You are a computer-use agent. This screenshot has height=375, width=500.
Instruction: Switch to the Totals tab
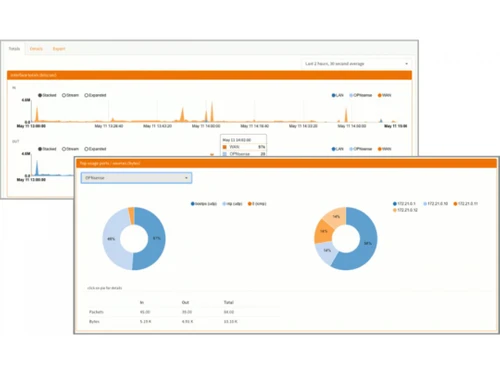pyautogui.click(x=14, y=49)
